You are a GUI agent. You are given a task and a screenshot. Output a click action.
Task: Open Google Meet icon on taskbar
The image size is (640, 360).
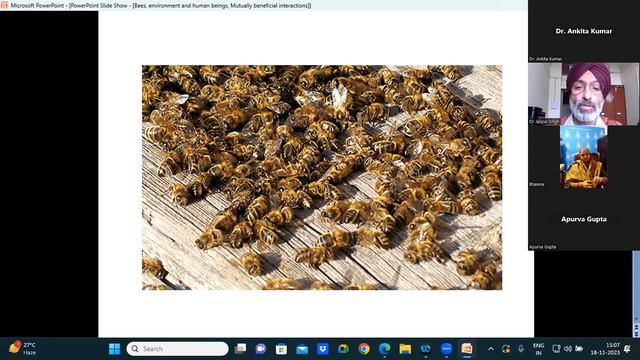click(x=343, y=349)
